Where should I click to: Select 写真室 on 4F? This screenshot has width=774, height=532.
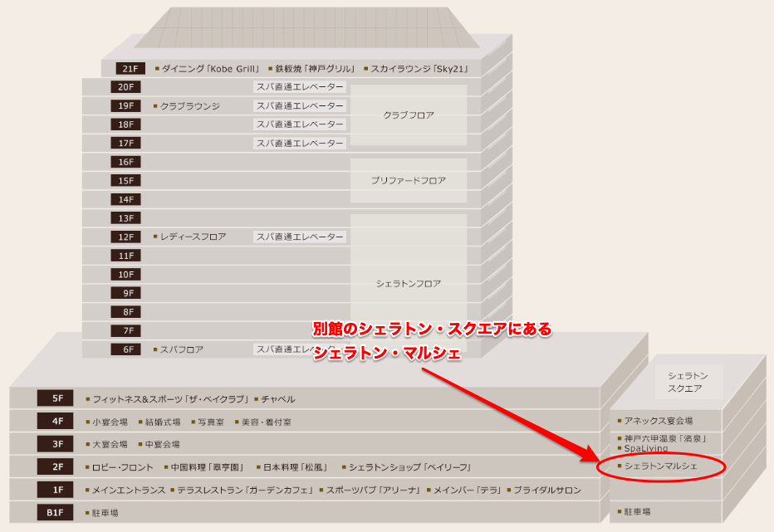pos(211,422)
